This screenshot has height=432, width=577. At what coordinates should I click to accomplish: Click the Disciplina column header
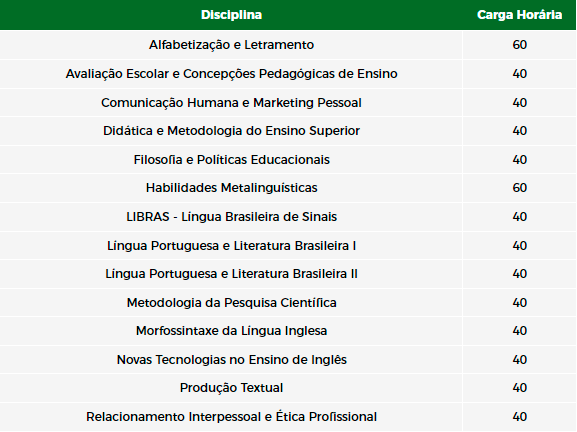(231, 15)
